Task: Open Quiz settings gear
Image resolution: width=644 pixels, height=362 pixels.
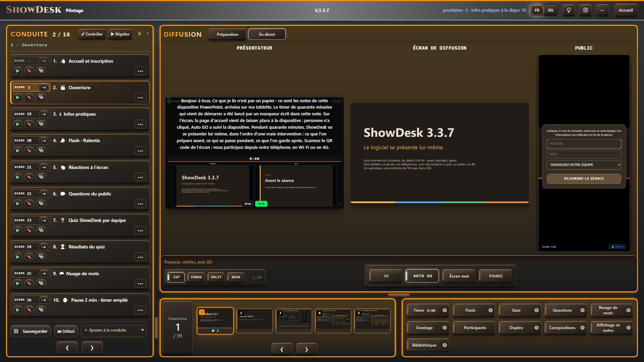Action: [537, 310]
